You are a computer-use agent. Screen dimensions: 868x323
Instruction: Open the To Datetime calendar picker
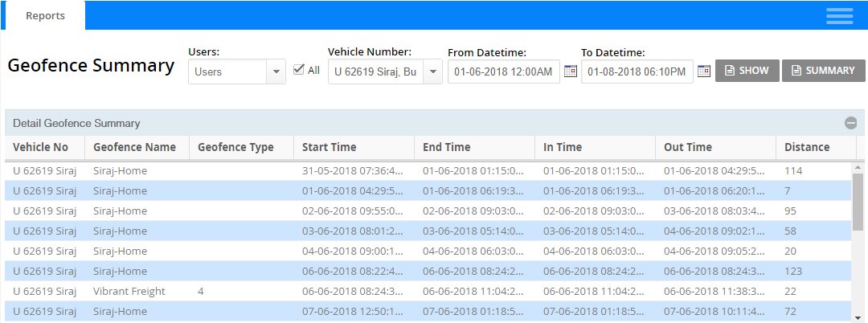point(703,72)
